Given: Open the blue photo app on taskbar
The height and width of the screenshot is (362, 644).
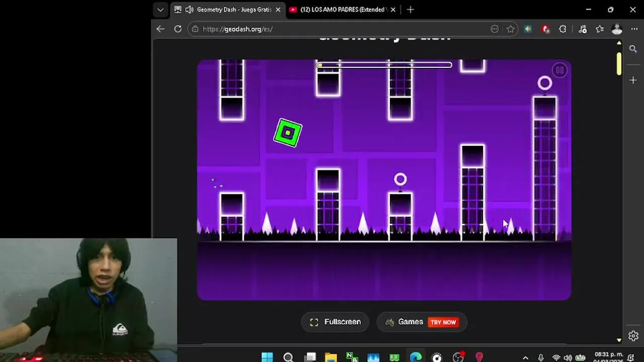Looking at the screenshot, I should (373, 357).
